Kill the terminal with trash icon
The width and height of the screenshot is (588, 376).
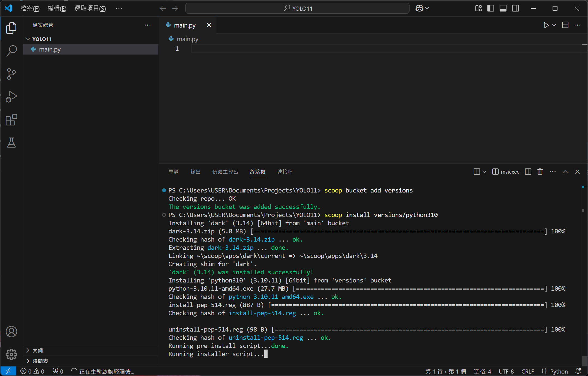point(540,172)
